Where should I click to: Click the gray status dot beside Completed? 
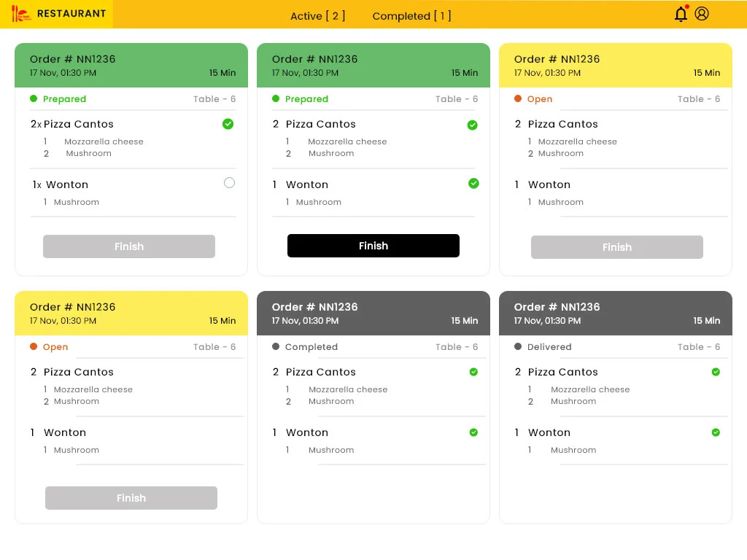point(276,347)
